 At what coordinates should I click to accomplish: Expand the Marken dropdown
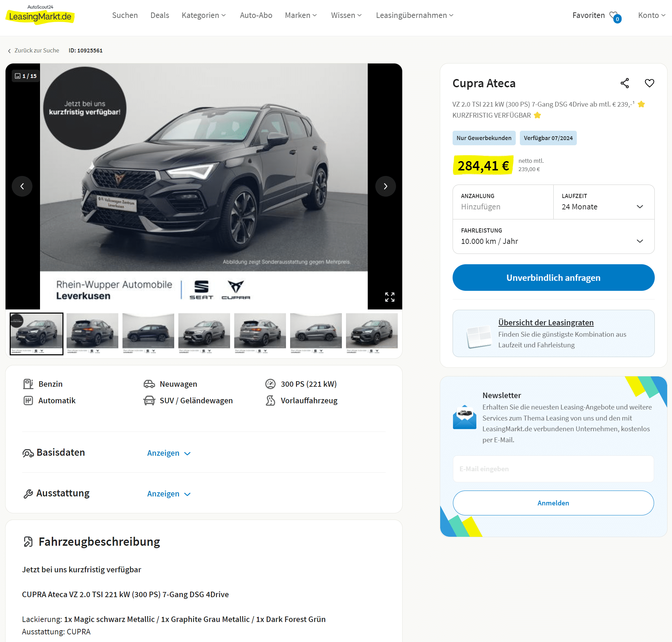(301, 15)
